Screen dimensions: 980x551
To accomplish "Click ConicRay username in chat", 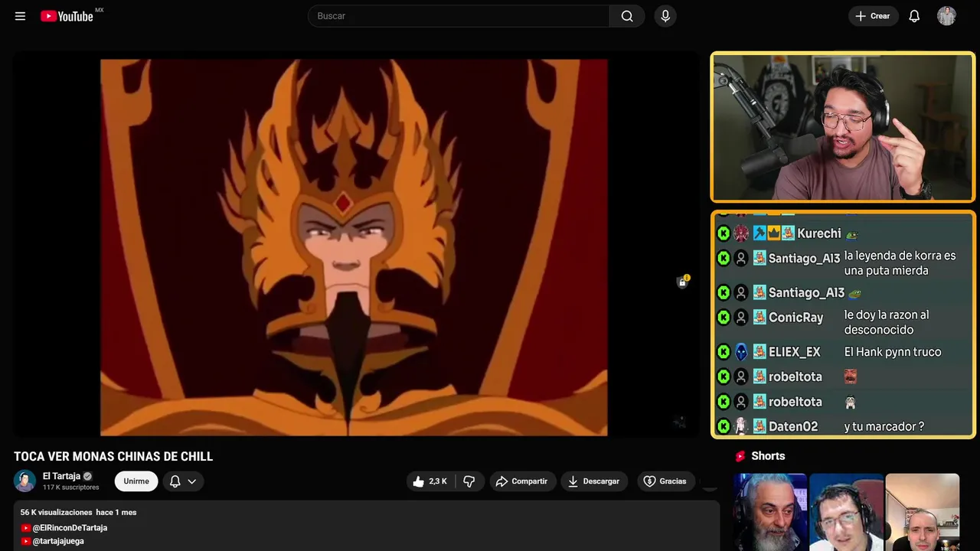I will coord(795,318).
